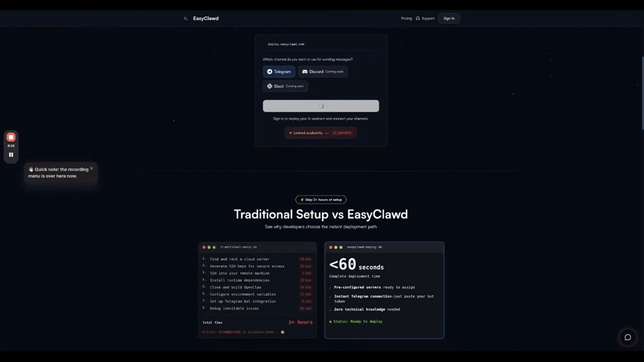The width and height of the screenshot is (644, 362).
Task: Click the traditional-setup.sh file title
Action: point(238,247)
